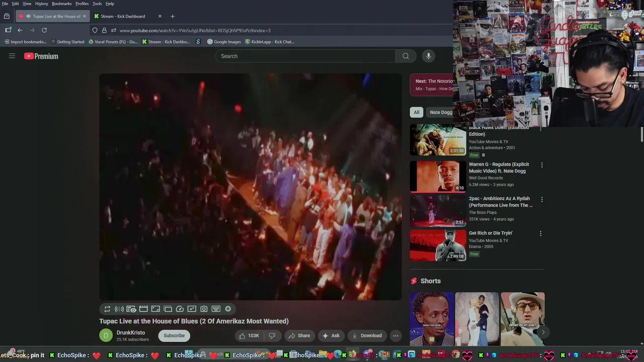Open the DrunkKristo channel name link
This screenshot has height=362, width=644.
point(131,332)
